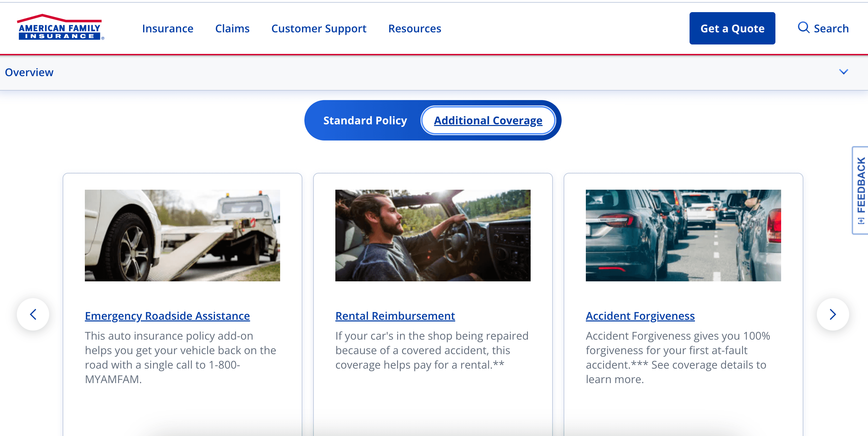868x436 pixels.
Task: Click the tow truck image
Action: pyautogui.click(x=182, y=236)
